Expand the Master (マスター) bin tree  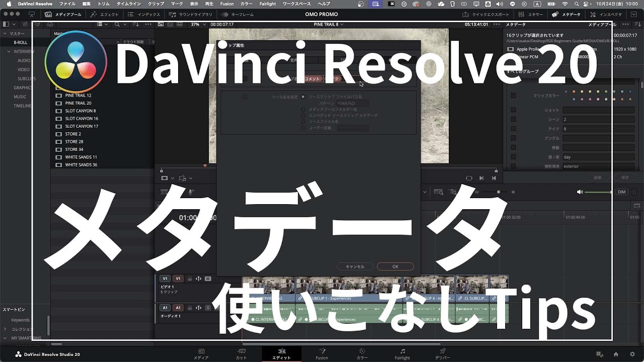click(x=6, y=34)
